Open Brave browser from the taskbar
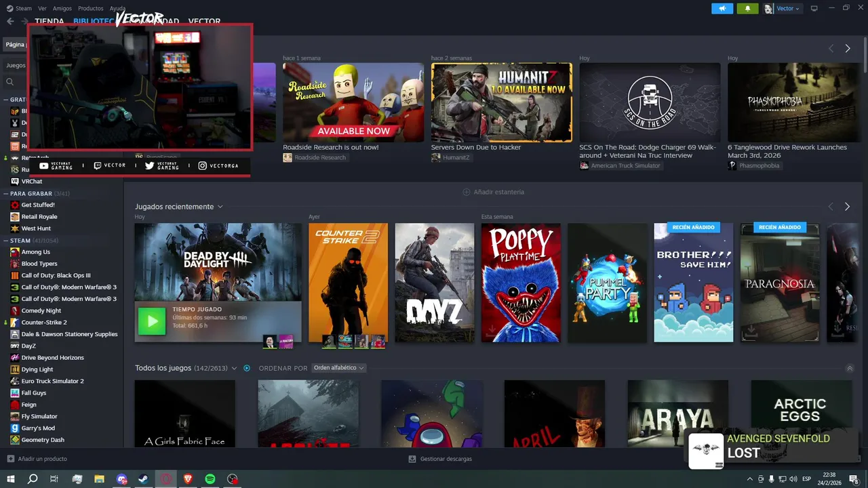 click(x=188, y=479)
